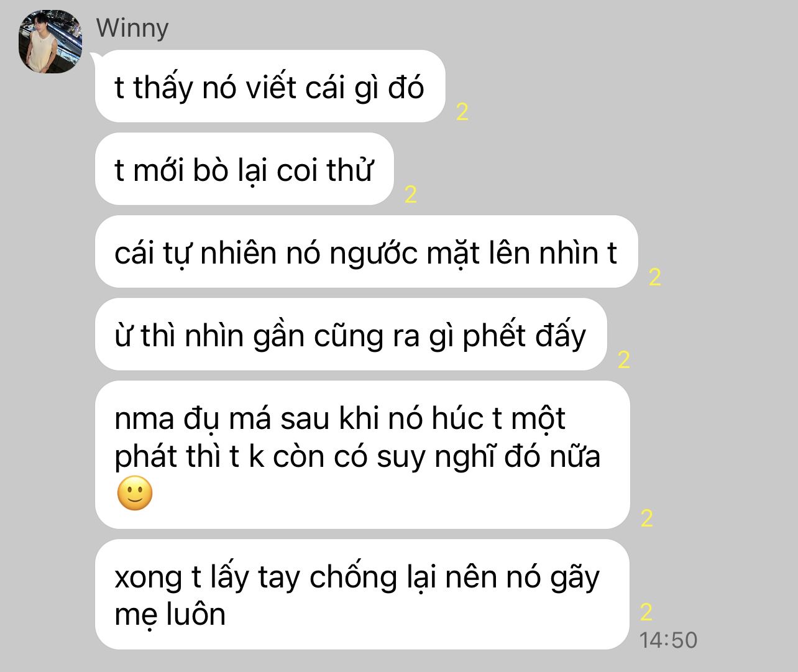Open read count beside 't mới bò lại' message

pyautogui.click(x=410, y=195)
